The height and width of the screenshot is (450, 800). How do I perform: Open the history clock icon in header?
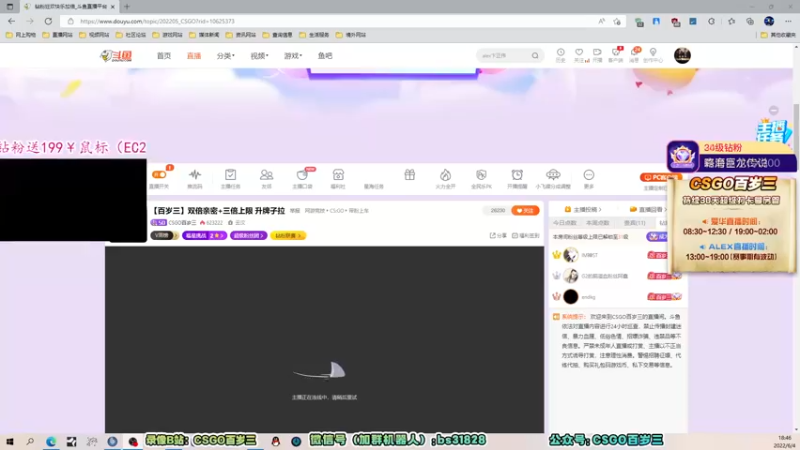tap(560, 53)
